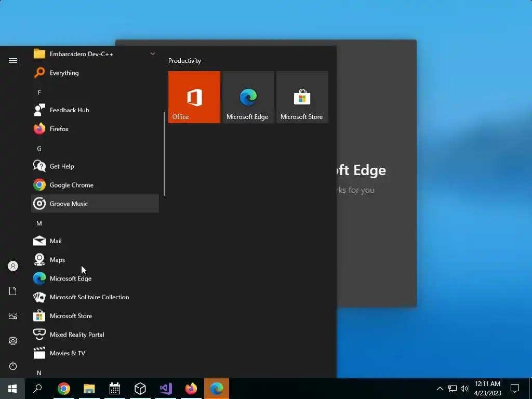Viewport: 532px width, 399px height.
Task: Expand the Embarcadero Dev-C++ folder
Action: [95, 54]
